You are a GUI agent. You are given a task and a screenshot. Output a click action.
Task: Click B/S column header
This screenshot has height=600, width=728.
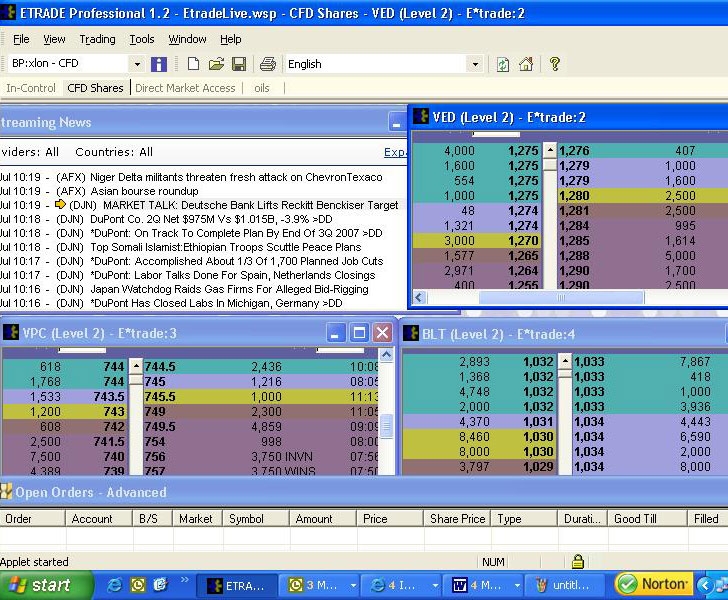click(153, 518)
